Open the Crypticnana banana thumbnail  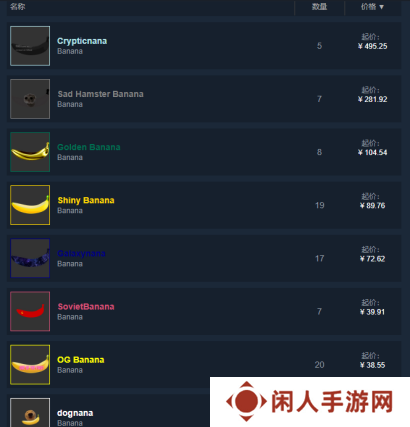click(x=30, y=46)
